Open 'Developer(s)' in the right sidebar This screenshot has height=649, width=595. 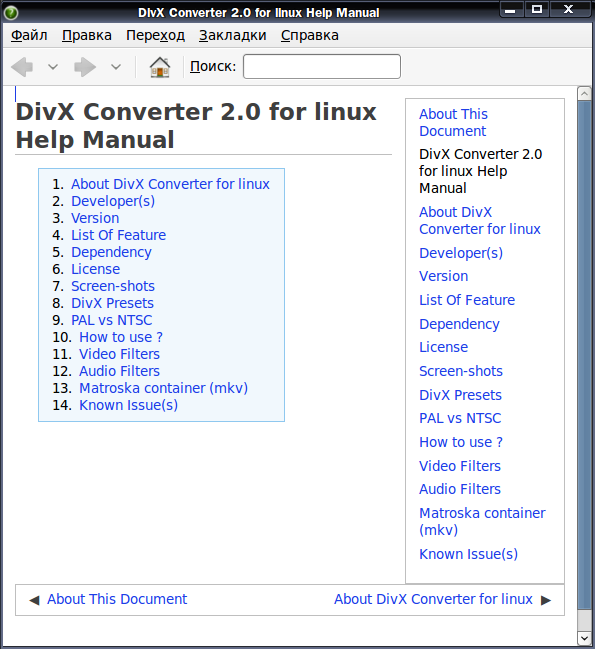(461, 253)
